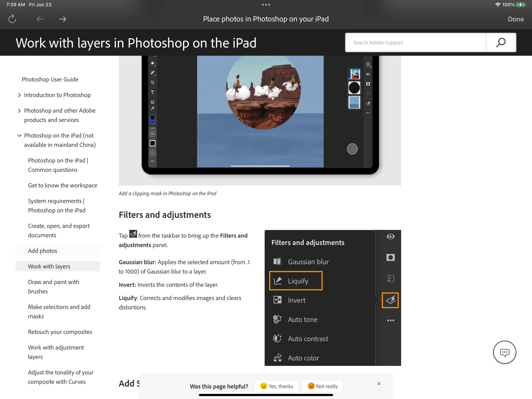This screenshot has width=532, height=399.
Task: Open the chat support bubble
Action: (504, 352)
